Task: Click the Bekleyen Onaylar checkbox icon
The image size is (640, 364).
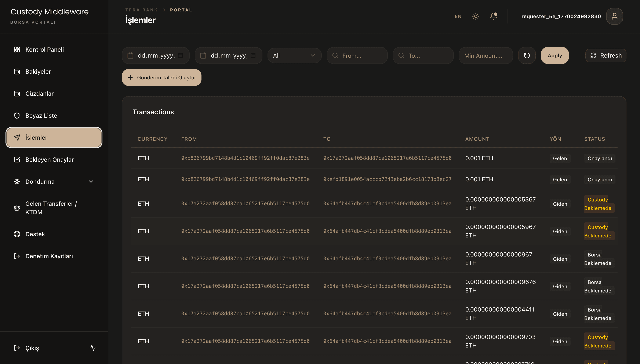Action: [17, 160]
